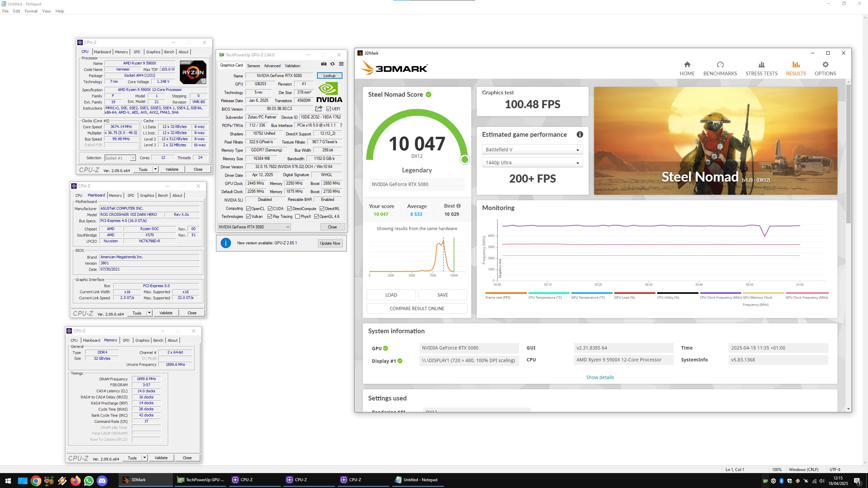Open the 3DMark Home page
This screenshot has height=488, width=868.
point(687,68)
